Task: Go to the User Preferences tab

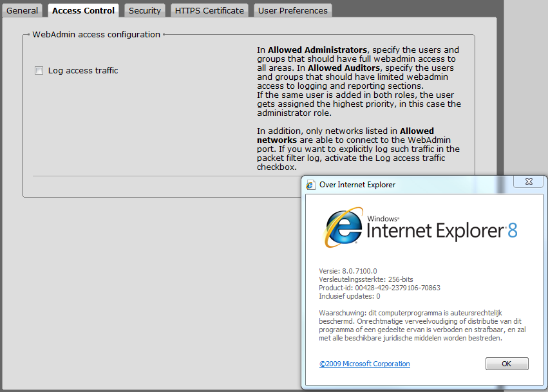Action: [293, 10]
